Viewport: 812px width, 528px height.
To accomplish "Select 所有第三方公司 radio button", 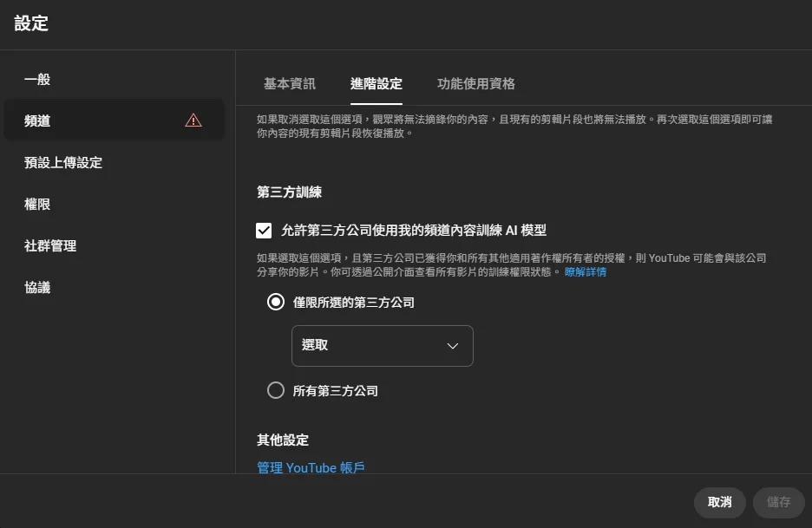I will (276, 390).
